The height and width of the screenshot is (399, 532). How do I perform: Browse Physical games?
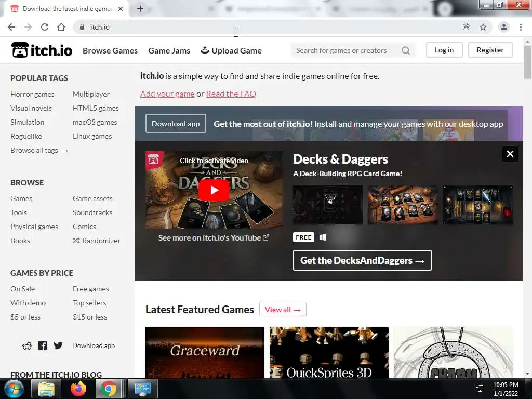point(34,227)
